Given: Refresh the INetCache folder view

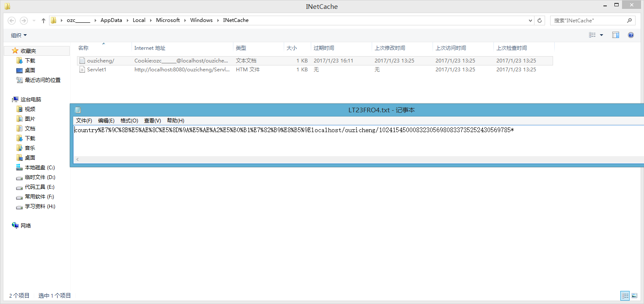Looking at the screenshot, I should coord(539,20).
